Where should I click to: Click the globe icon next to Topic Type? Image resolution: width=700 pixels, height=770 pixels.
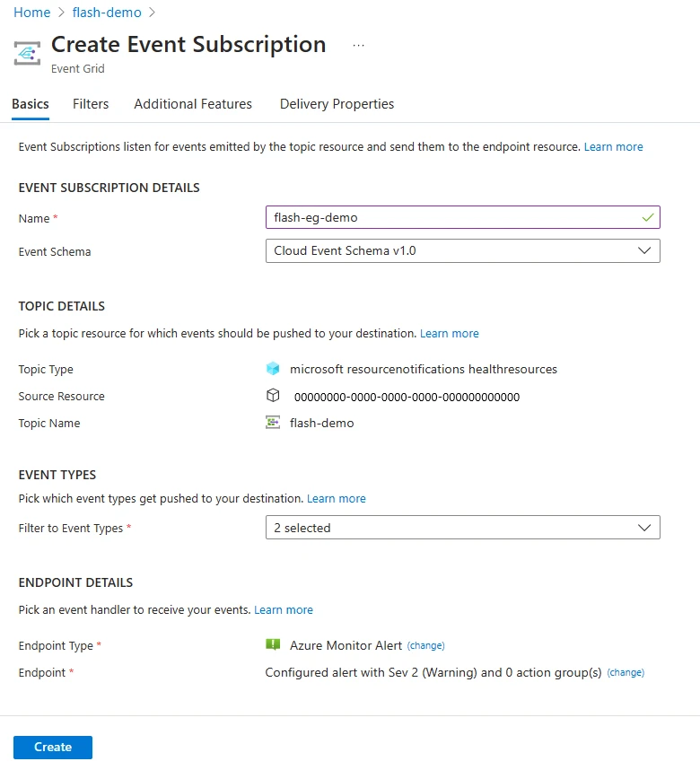[x=272, y=369]
